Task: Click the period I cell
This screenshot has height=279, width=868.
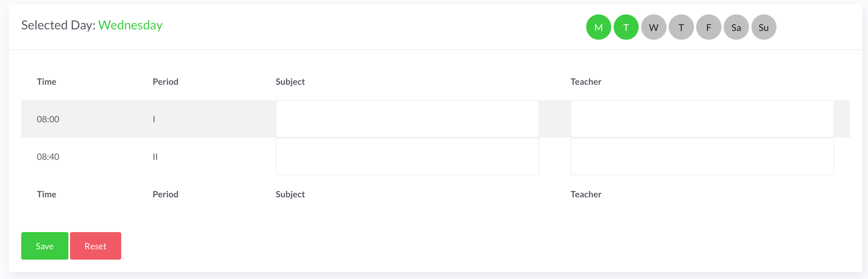Action: click(x=154, y=119)
